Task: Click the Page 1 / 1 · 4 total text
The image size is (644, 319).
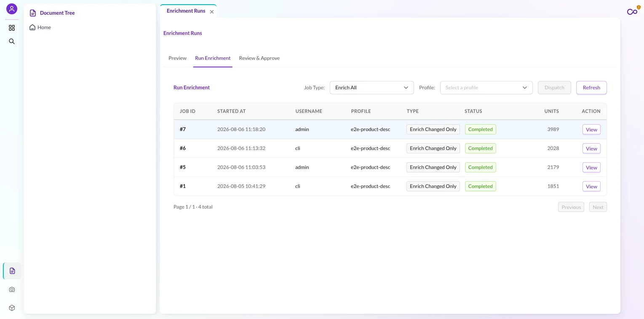Action: click(x=193, y=207)
